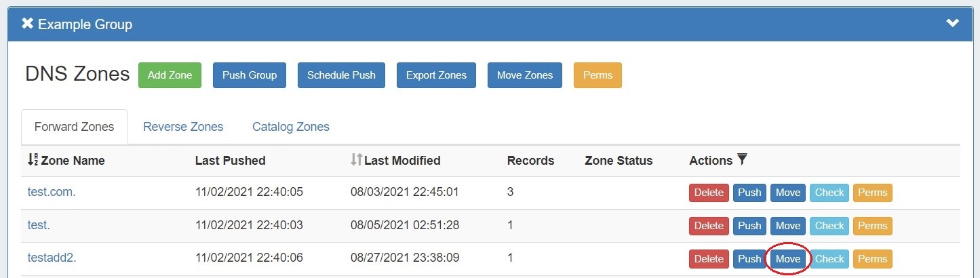The image size is (980, 278).
Task: Collapse the Example Group panel chevron
Action: pos(953,24)
